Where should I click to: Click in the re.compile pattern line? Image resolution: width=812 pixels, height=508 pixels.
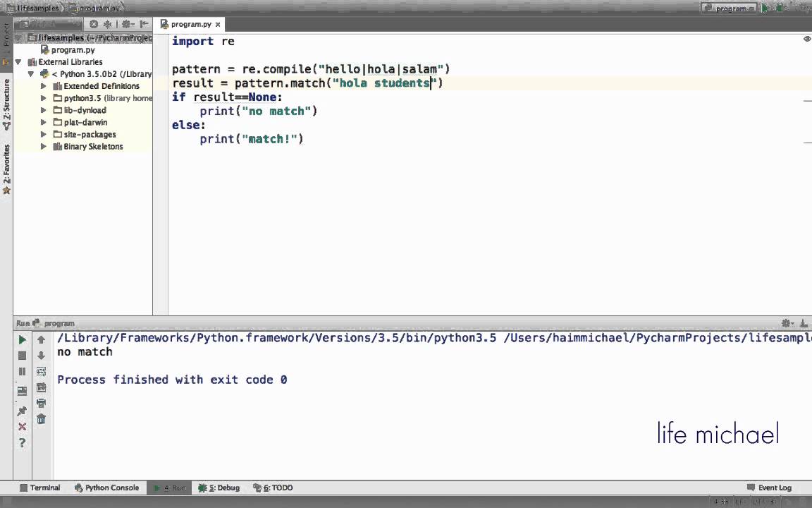pos(311,69)
